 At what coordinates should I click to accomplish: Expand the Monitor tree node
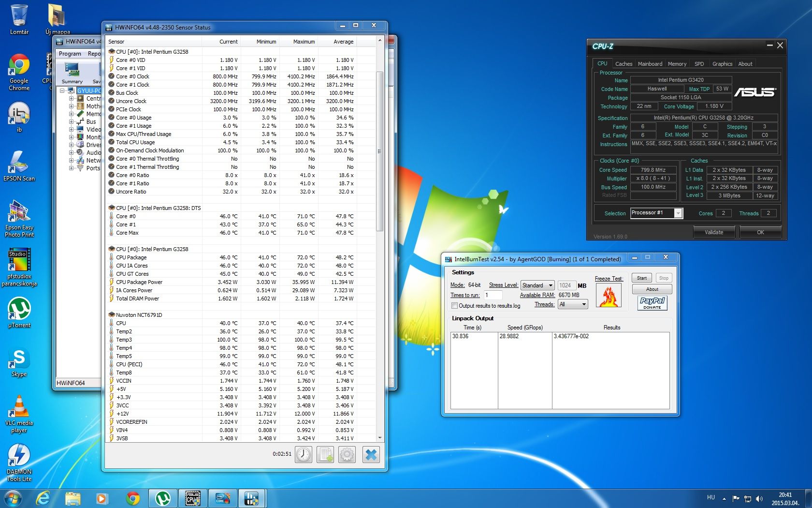tap(71, 137)
